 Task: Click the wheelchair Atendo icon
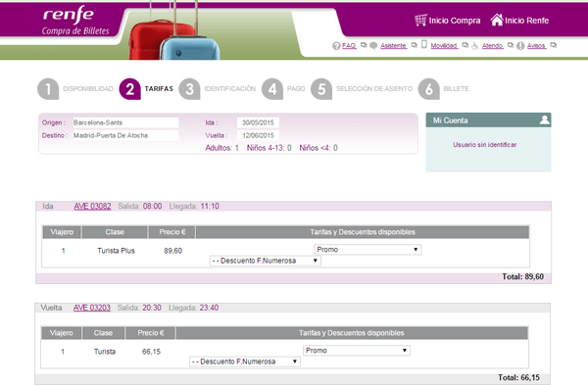coord(475,46)
